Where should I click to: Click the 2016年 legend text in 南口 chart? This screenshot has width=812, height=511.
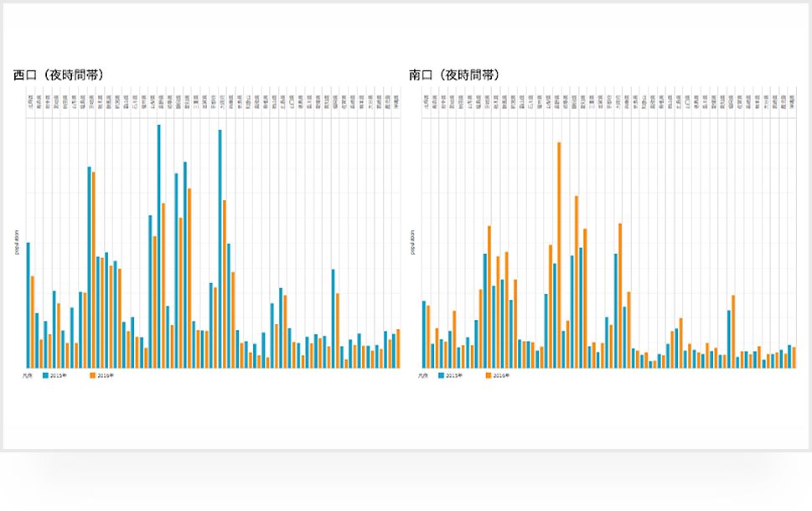click(x=501, y=376)
